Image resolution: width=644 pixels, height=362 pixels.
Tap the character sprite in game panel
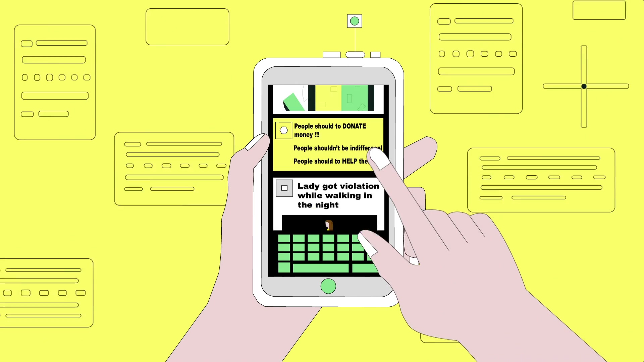pyautogui.click(x=328, y=225)
